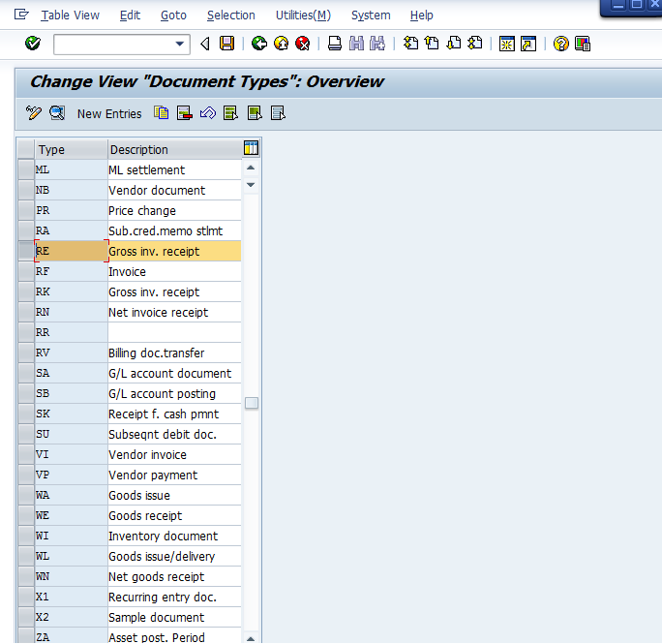Open the Edit menu
Image resolution: width=662 pixels, height=644 pixels.
coord(130,15)
